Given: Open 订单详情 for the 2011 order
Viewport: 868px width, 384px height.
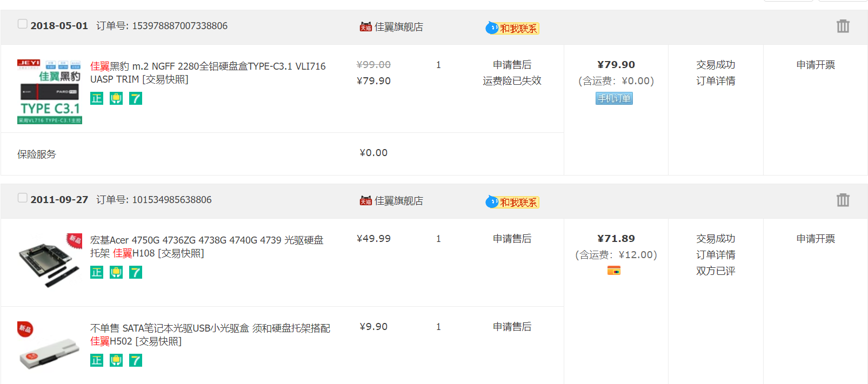Looking at the screenshot, I should [716, 255].
